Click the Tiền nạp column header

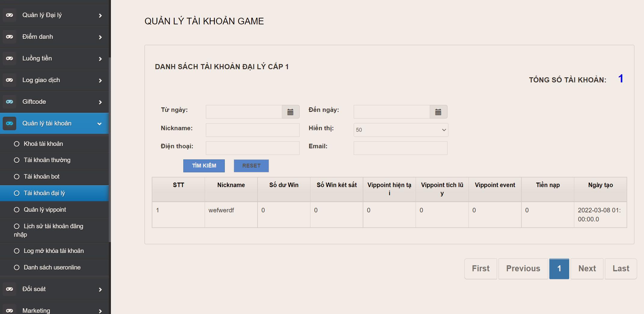point(548,189)
